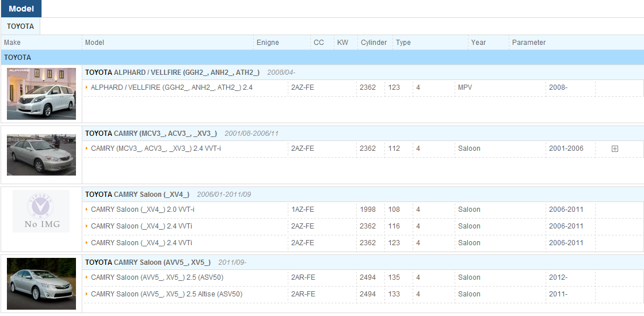
Task: Select CAMRY Saloon (_XV4_) 2.0 VVT-i row
Action: coord(363,210)
